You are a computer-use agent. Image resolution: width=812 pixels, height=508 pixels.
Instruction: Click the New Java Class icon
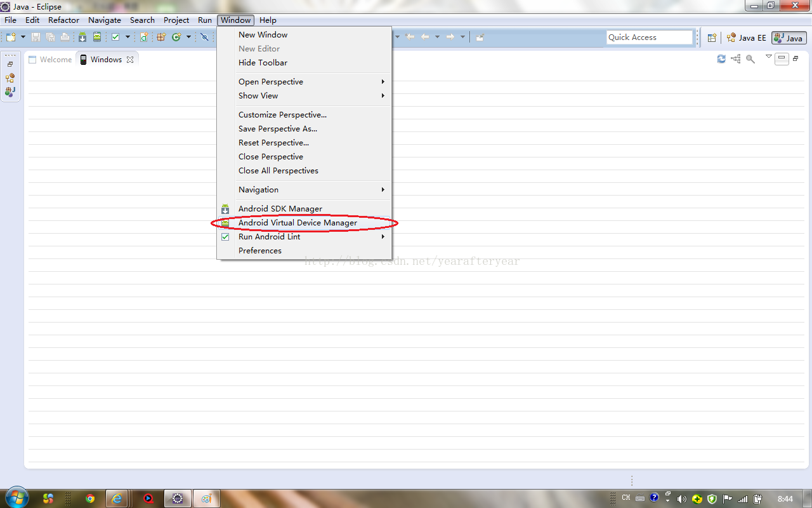[176, 37]
